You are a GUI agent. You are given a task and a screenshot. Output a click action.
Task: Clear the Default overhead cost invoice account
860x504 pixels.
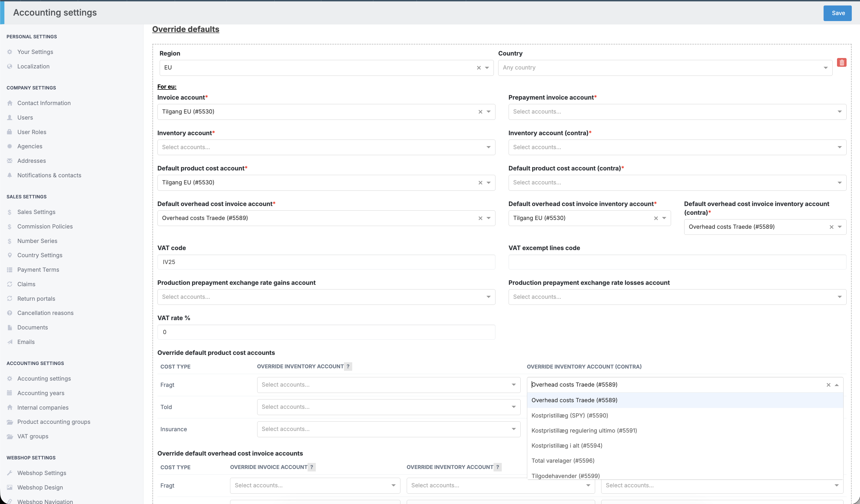(480, 218)
